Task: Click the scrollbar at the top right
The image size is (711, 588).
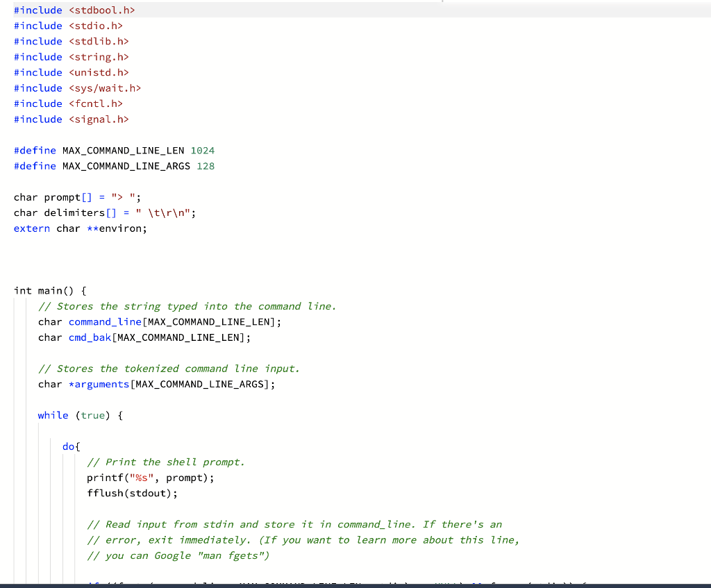Action: pyautogui.click(x=436, y=3)
